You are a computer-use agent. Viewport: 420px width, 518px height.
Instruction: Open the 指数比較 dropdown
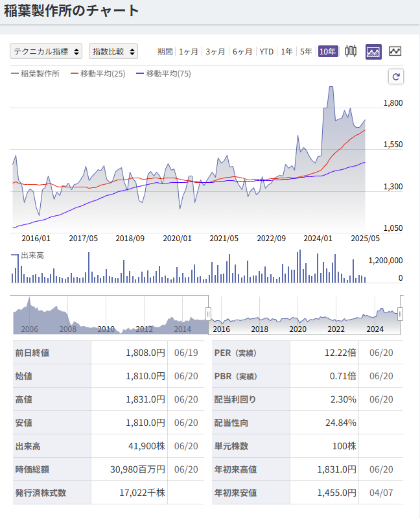(113, 51)
